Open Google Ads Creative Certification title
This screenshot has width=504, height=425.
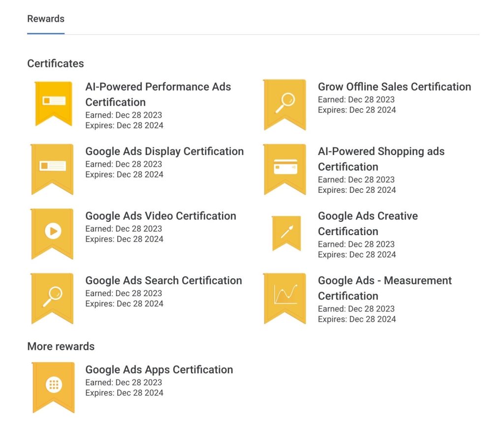pyautogui.click(x=368, y=224)
